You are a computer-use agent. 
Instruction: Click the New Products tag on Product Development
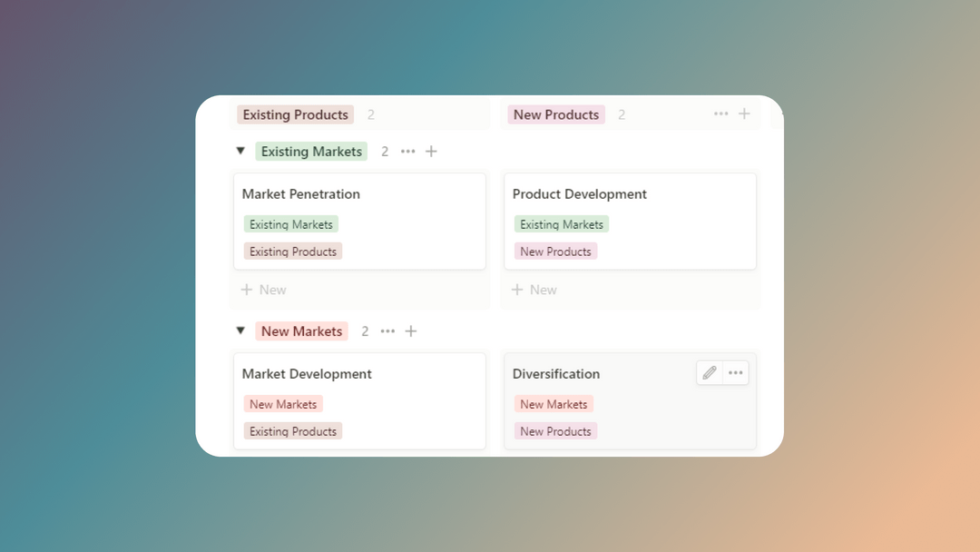555,251
